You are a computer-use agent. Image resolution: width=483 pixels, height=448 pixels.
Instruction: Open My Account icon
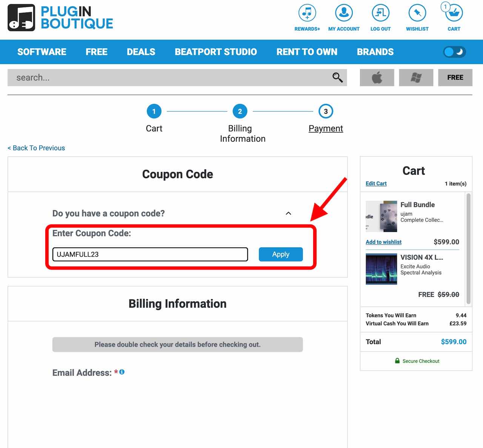(x=344, y=13)
